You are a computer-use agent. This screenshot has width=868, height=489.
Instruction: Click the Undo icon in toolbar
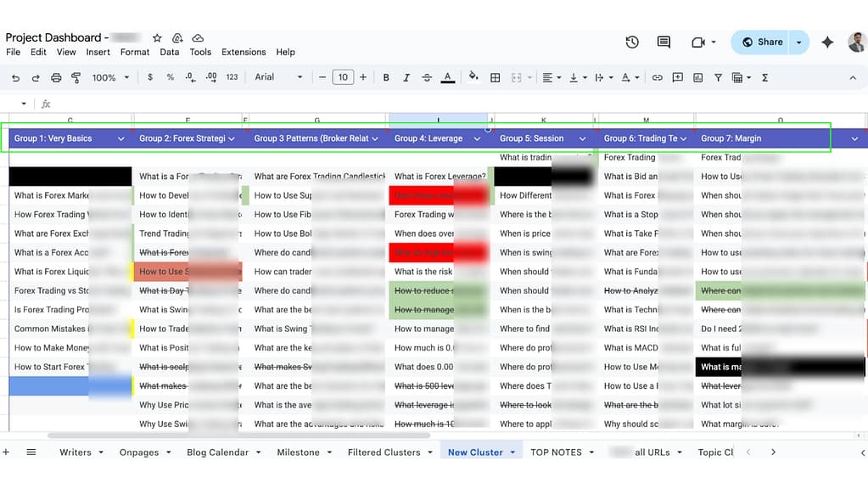click(x=15, y=77)
